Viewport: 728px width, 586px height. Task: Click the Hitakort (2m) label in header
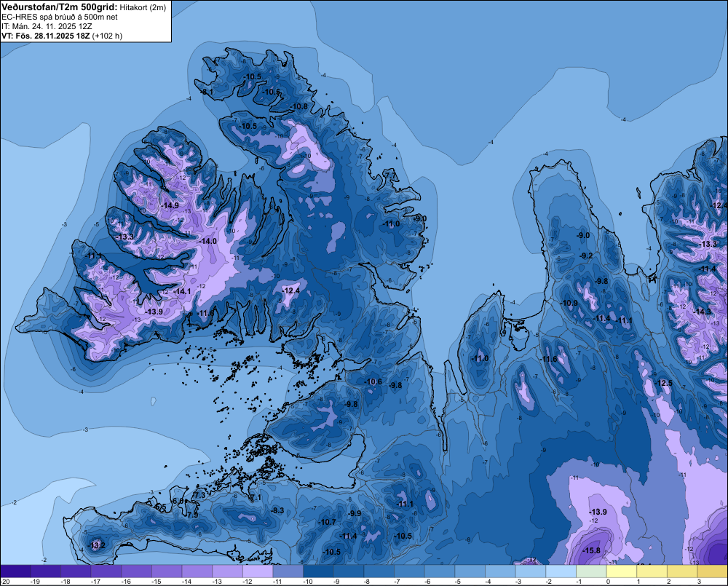click(x=143, y=7)
